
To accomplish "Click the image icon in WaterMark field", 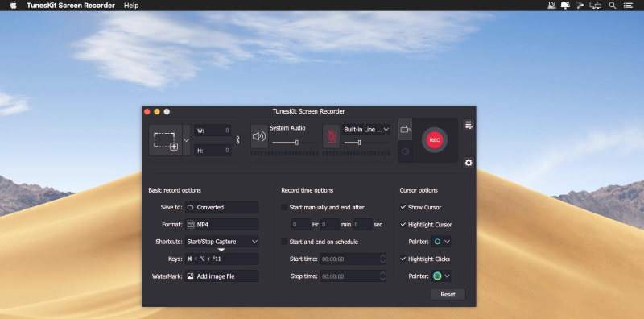I will tap(190, 276).
